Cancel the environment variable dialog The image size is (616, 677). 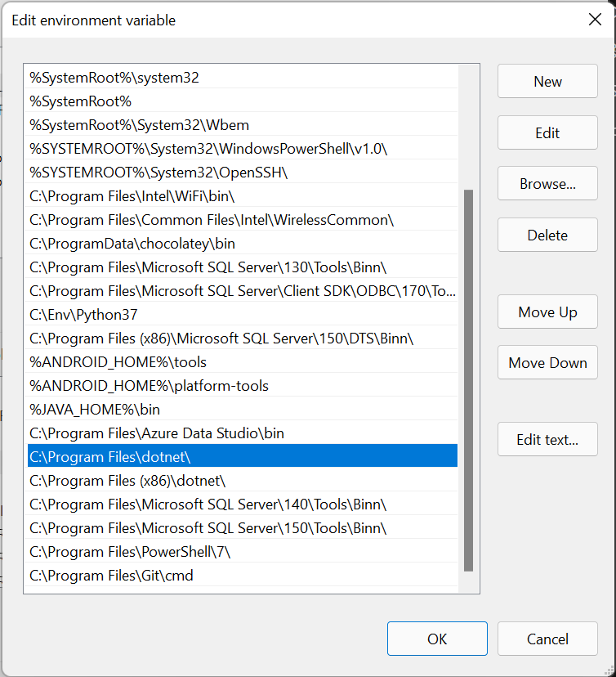pos(547,639)
